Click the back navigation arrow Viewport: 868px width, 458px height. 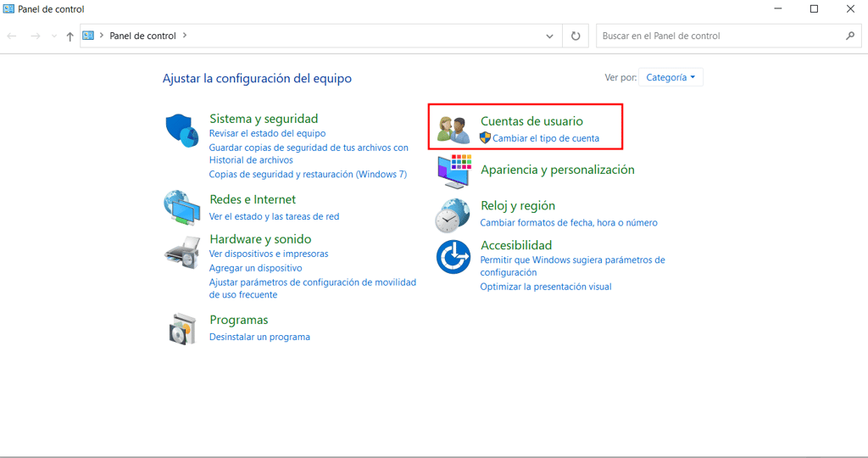click(12, 36)
